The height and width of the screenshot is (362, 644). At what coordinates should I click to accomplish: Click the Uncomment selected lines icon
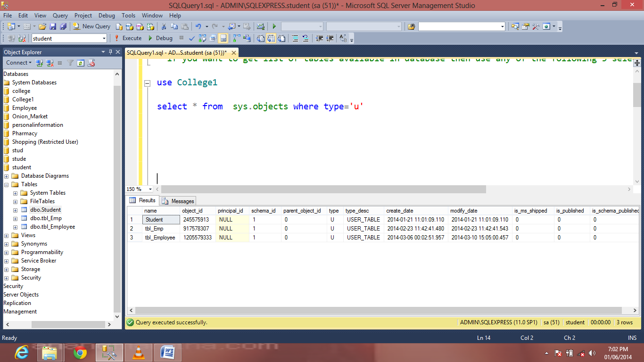(x=305, y=38)
